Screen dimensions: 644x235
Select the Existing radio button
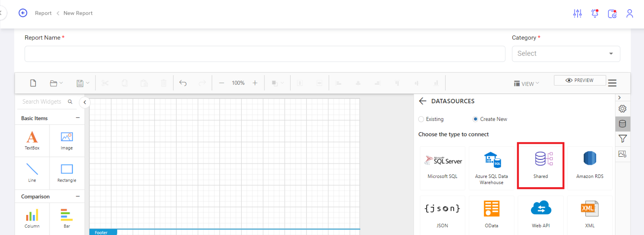(421, 119)
